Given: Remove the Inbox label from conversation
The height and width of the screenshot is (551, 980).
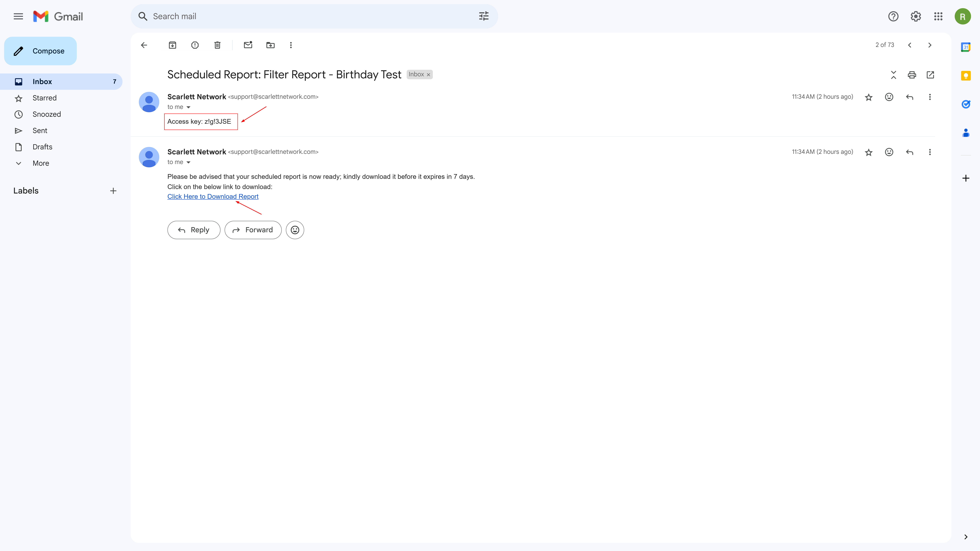Looking at the screenshot, I should point(428,75).
